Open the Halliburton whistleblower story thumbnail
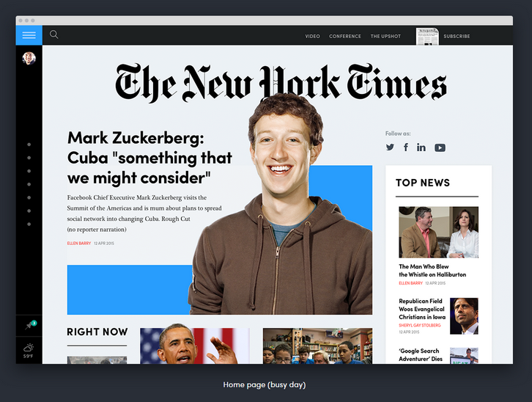Viewport: 532px width, 402px height. [439, 233]
